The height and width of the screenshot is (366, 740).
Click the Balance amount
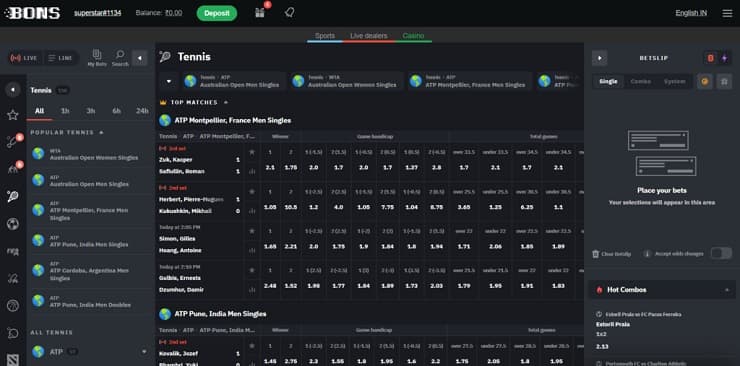173,13
